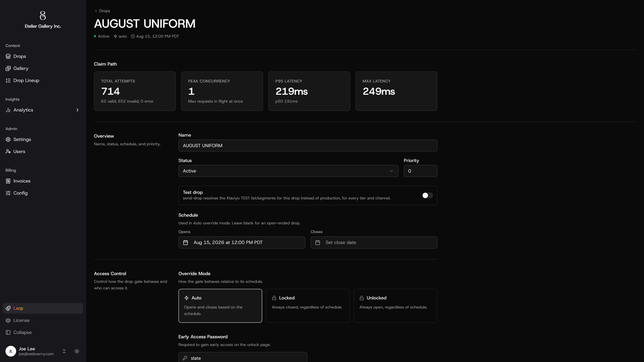Open the License link in sidebar
Image resolution: width=644 pixels, height=362 pixels.
(x=43, y=320)
